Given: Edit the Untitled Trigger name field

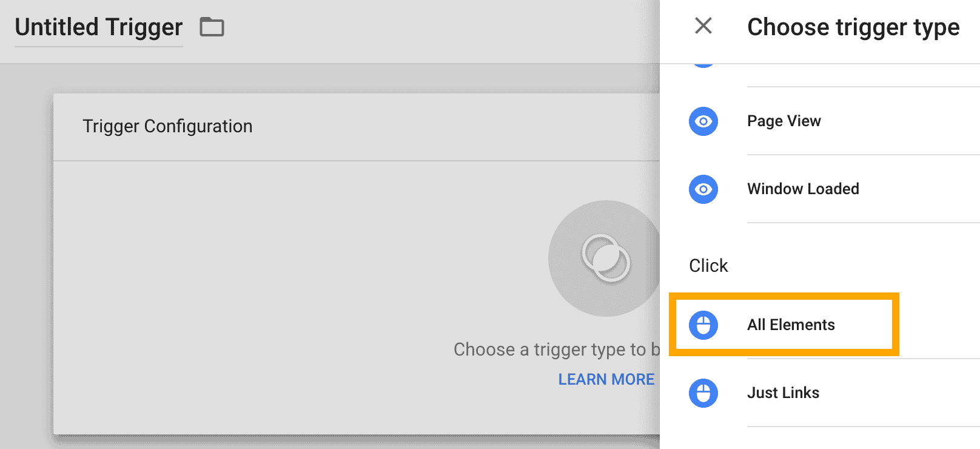Looking at the screenshot, I should 98,27.
